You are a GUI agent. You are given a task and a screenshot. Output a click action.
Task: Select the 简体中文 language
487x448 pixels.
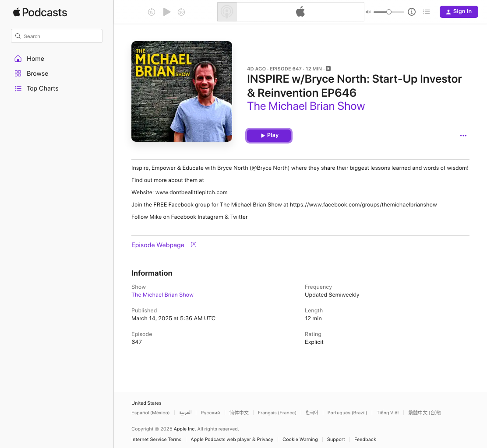click(x=239, y=413)
